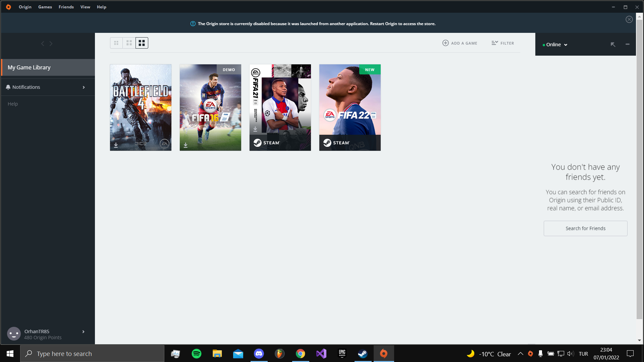Switch to medium tile view
644x362 pixels.
129,43
